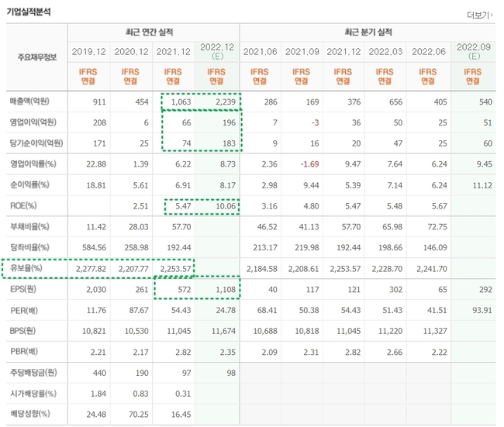Click the 146.09 quick ratio value
504x427 pixels.
(x=435, y=248)
